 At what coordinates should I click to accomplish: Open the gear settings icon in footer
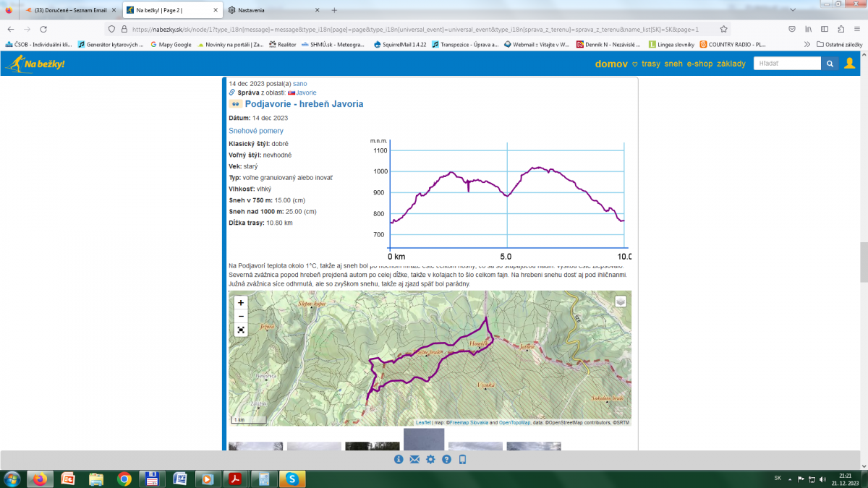click(430, 460)
